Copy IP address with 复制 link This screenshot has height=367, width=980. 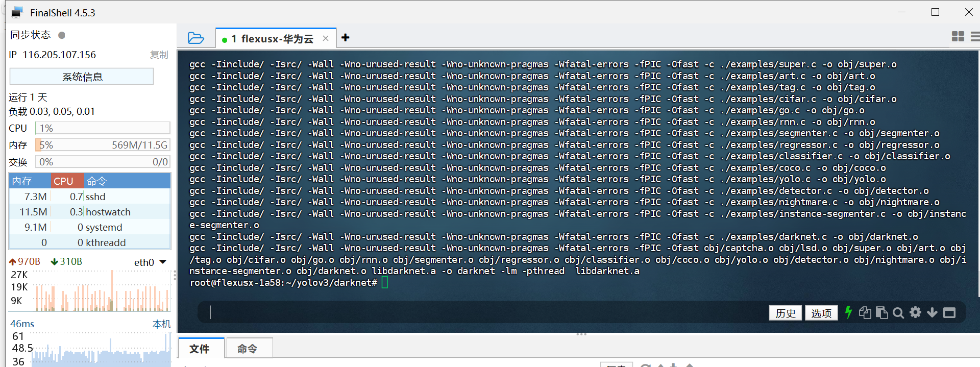pos(159,55)
